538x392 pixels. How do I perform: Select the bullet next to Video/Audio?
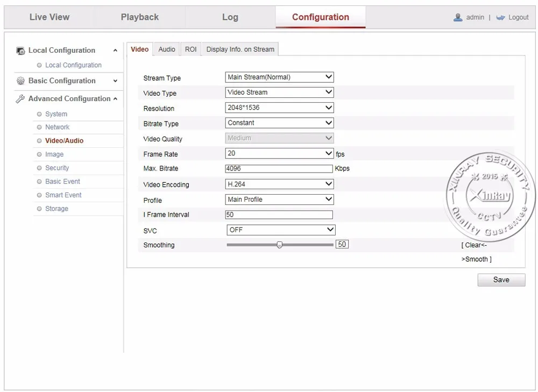39,141
